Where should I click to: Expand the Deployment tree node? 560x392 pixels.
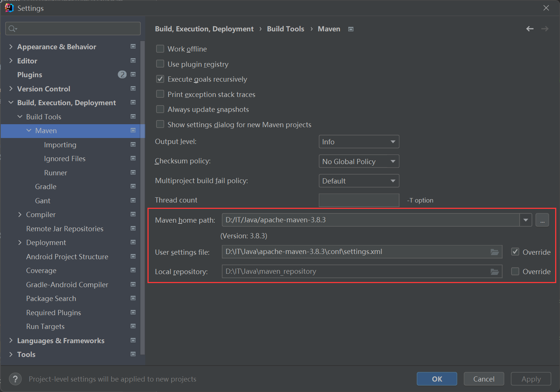tap(20, 242)
